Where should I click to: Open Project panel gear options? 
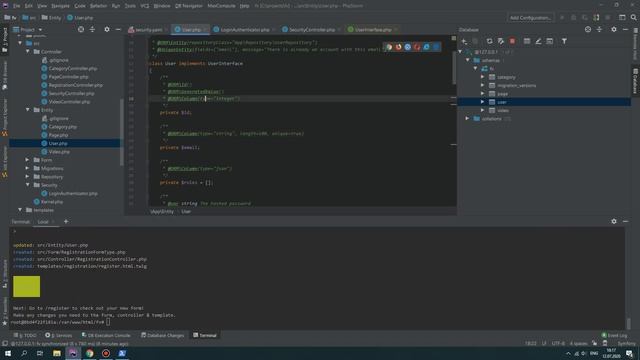point(107,29)
